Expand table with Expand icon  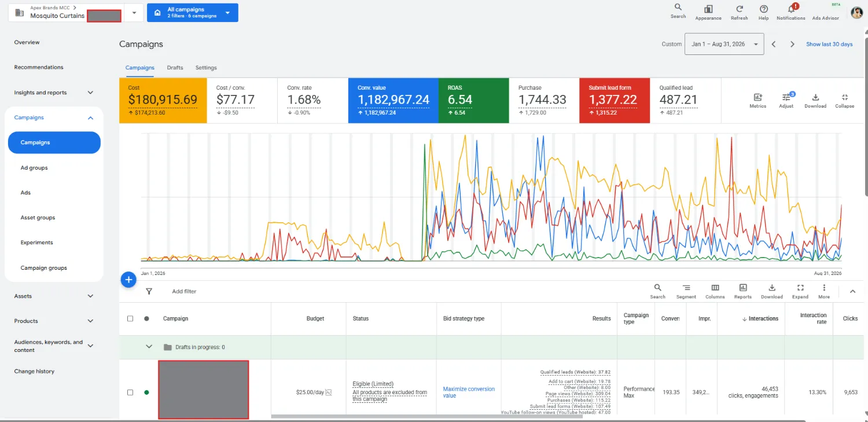tap(800, 291)
